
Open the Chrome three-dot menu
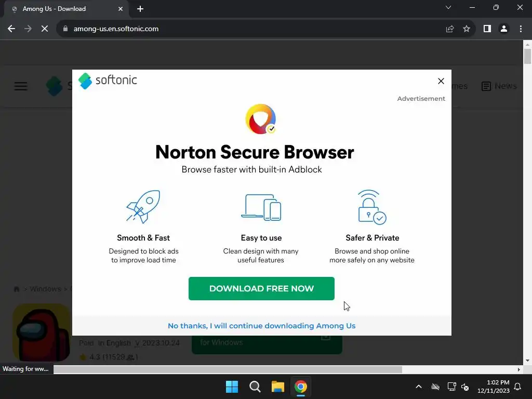[x=521, y=29]
